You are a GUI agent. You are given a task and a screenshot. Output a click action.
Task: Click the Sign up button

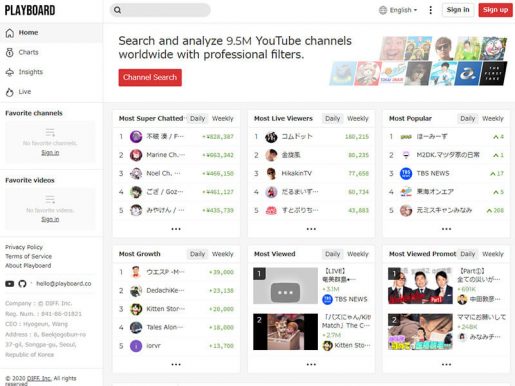(495, 10)
